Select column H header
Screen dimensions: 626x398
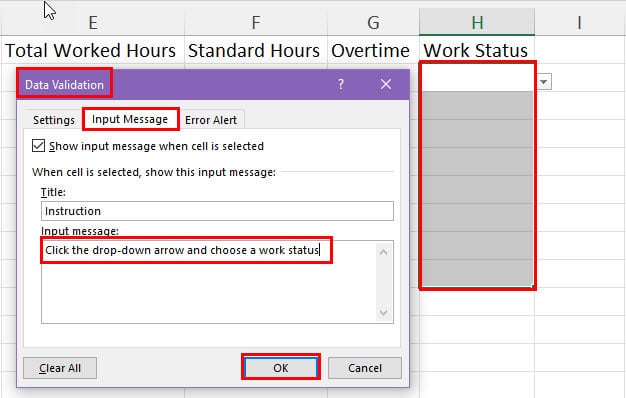(x=477, y=22)
